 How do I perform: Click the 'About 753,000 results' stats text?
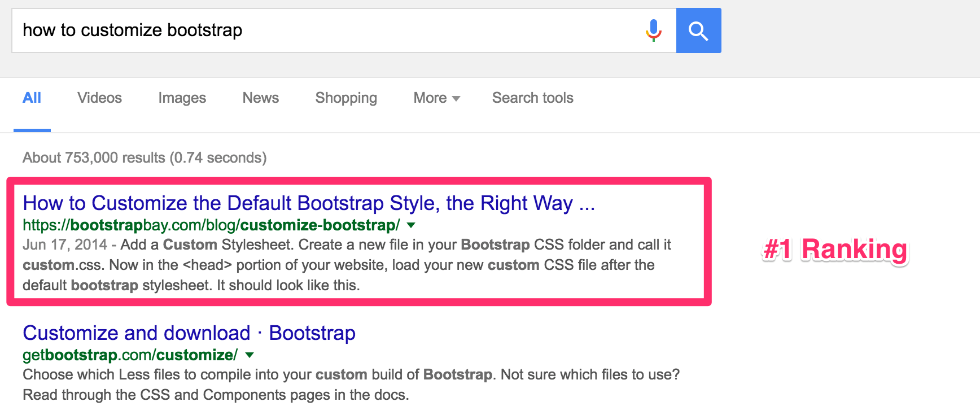click(145, 158)
